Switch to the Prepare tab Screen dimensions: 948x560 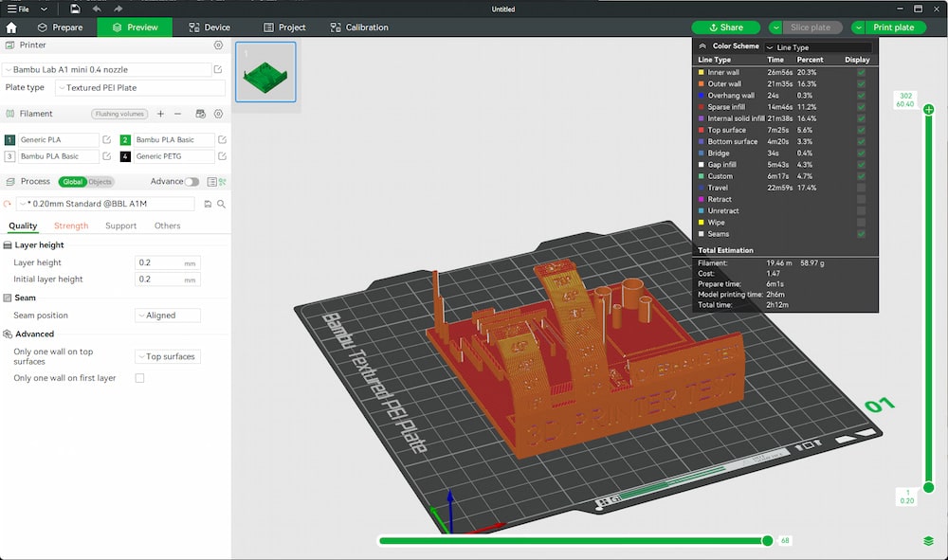60,27
